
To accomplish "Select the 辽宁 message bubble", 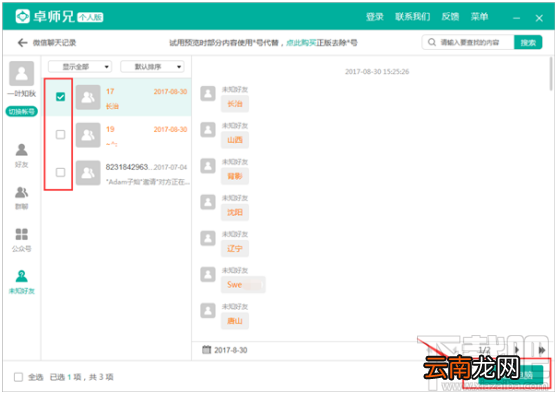I will 235,249.
